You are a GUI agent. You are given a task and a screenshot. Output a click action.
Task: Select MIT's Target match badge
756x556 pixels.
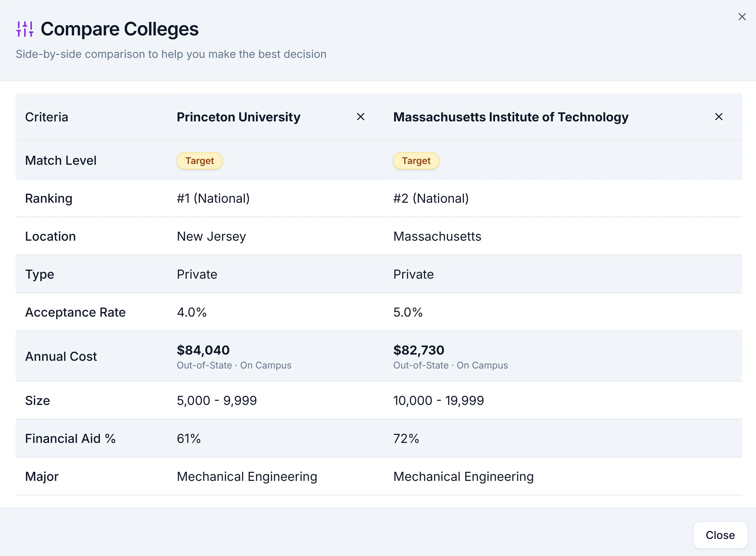click(416, 161)
